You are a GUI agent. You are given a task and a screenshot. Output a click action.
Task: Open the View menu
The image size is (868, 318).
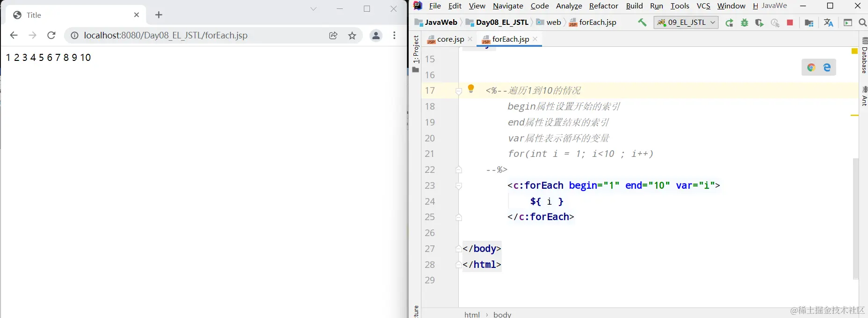[477, 6]
